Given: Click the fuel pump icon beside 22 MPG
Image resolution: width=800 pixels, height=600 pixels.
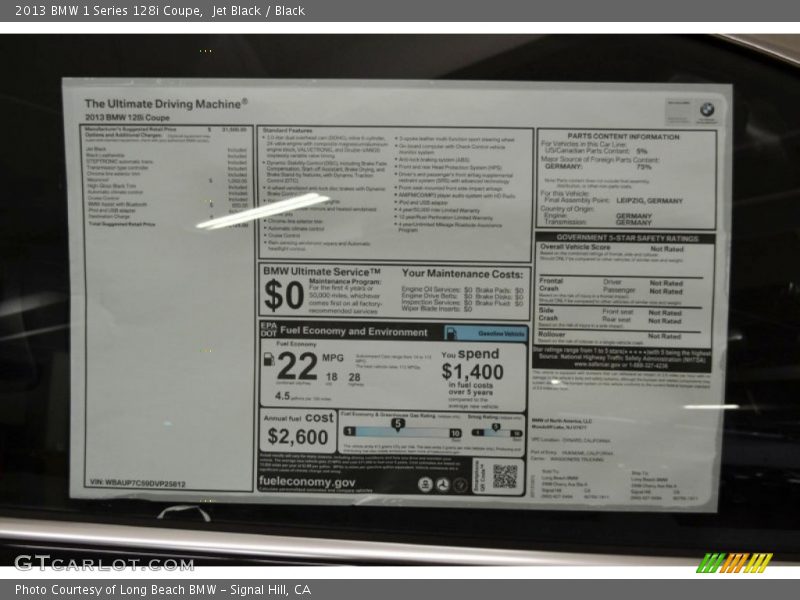Looking at the screenshot, I should [x=268, y=360].
